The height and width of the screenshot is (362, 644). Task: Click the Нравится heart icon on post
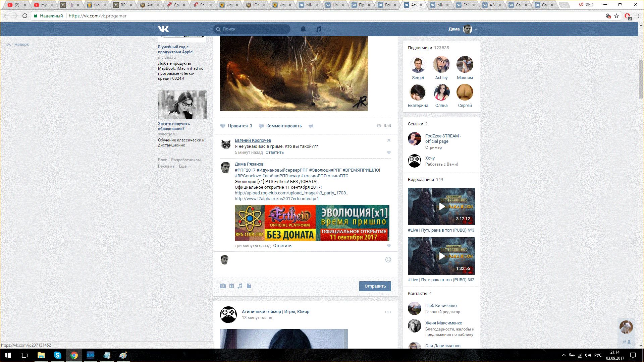pos(223,126)
